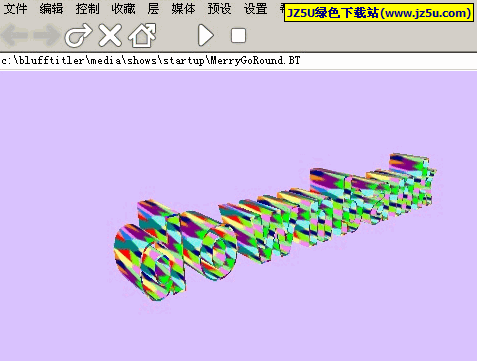The width and height of the screenshot is (477, 361).
Task: Stop playback with the square button
Action: (x=238, y=35)
